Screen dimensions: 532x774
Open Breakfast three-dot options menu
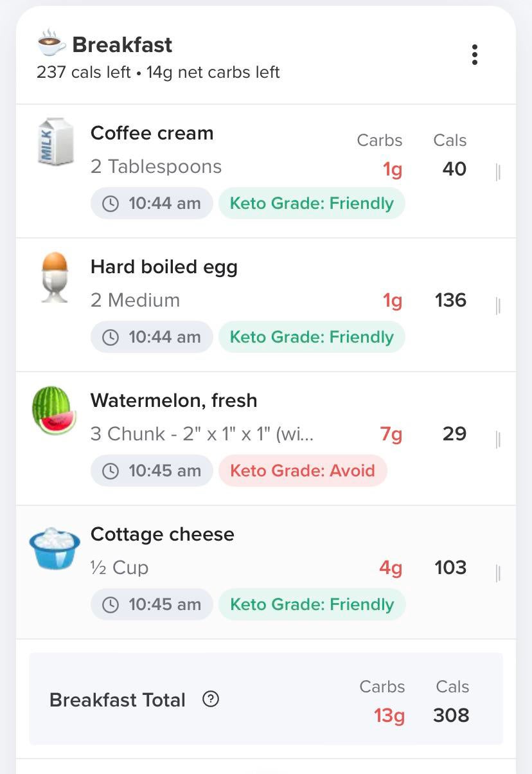(475, 55)
